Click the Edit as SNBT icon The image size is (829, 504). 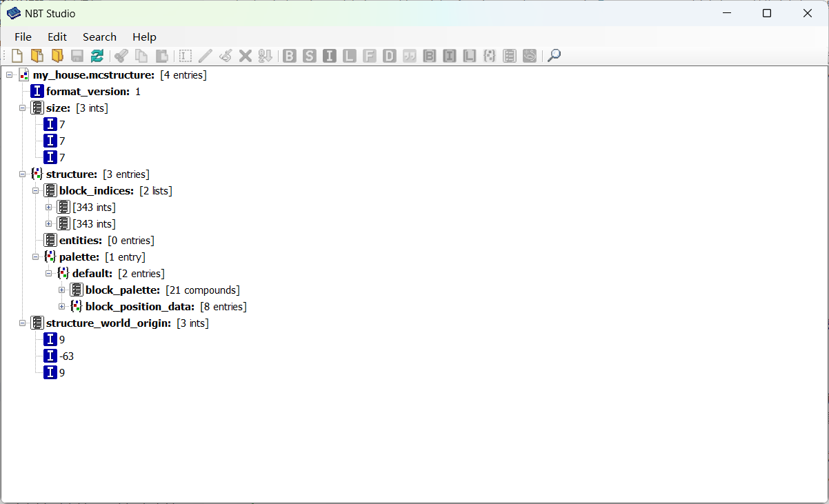point(226,56)
